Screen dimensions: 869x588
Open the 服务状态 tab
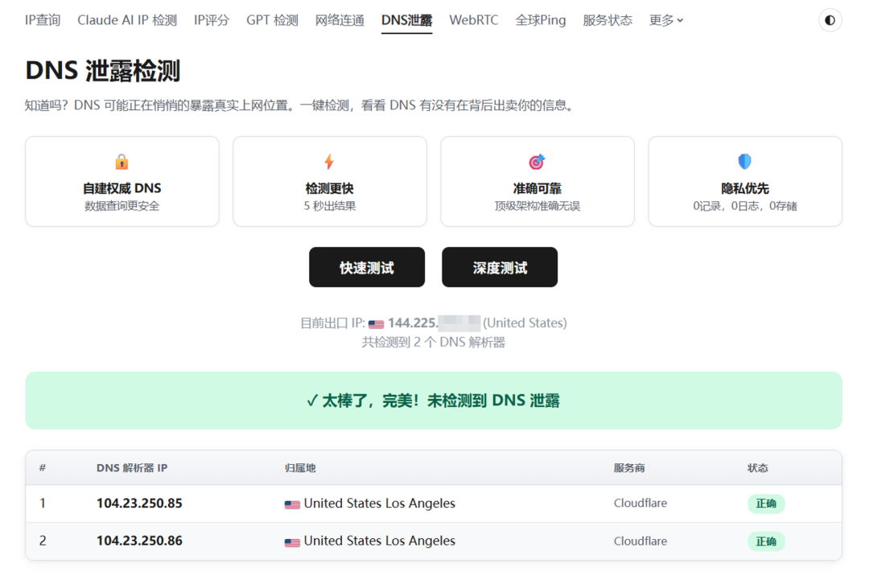tap(607, 20)
